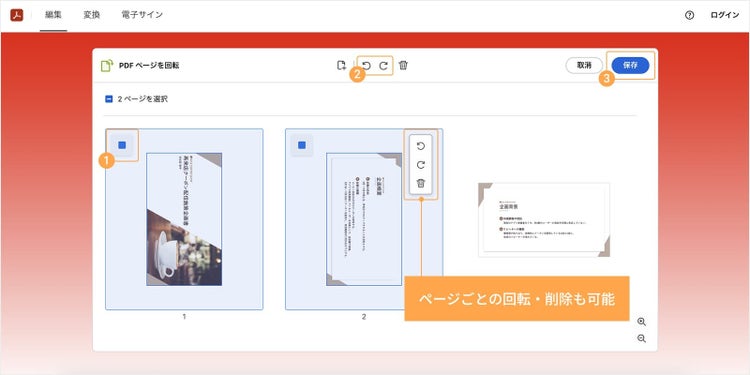Click the ログイン link
750x375 pixels.
click(725, 15)
